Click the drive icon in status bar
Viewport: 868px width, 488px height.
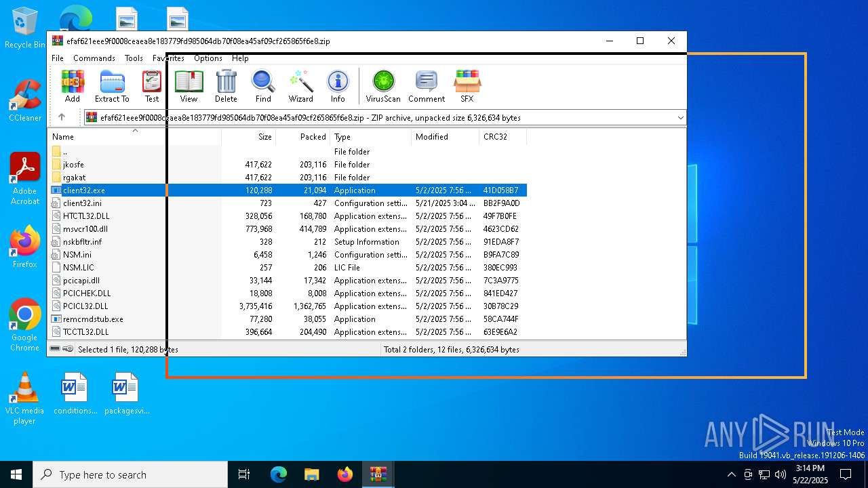(x=55, y=349)
